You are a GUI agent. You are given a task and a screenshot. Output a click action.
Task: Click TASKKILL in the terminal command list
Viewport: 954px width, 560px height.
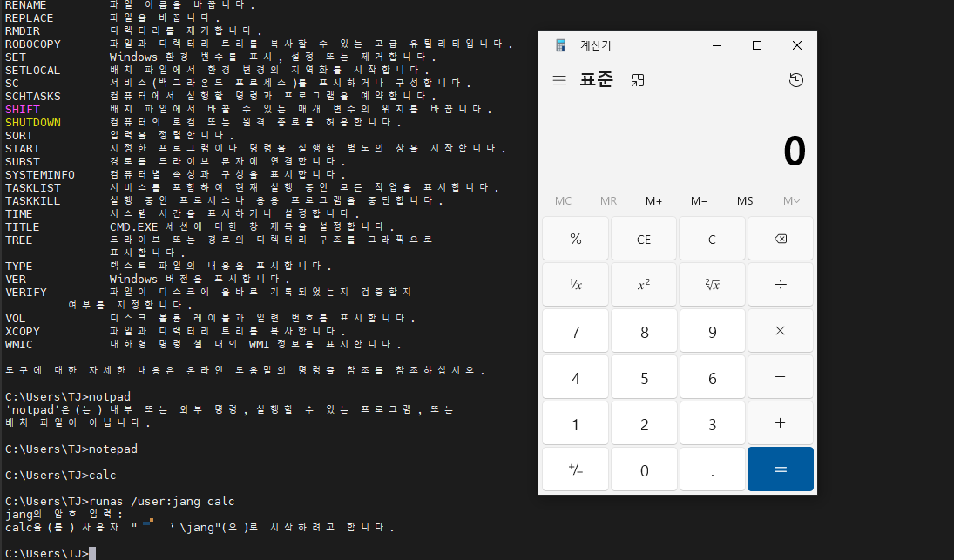click(x=33, y=200)
